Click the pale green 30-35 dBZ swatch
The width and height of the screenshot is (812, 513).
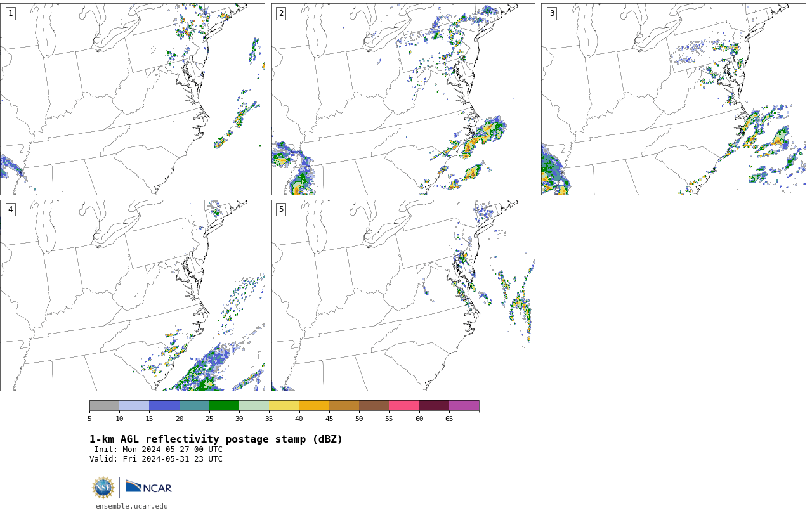254,406
